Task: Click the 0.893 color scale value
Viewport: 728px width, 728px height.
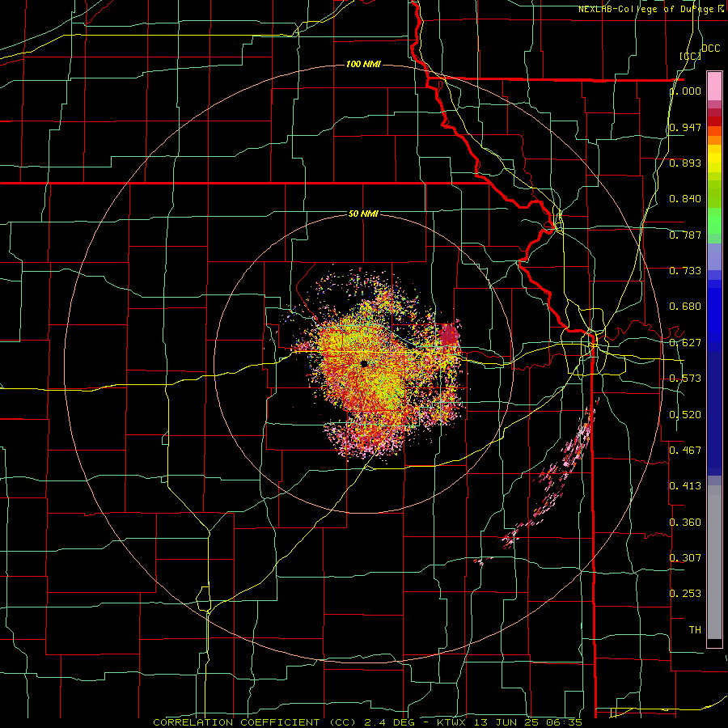Action: (x=685, y=163)
